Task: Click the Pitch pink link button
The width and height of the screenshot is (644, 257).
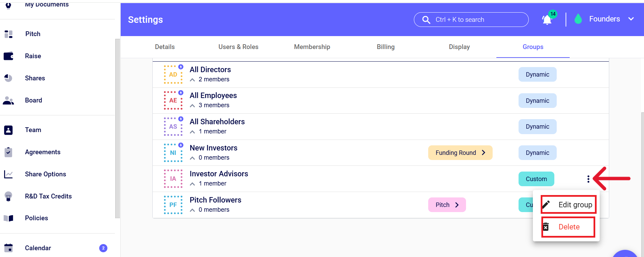Action: pyautogui.click(x=447, y=205)
